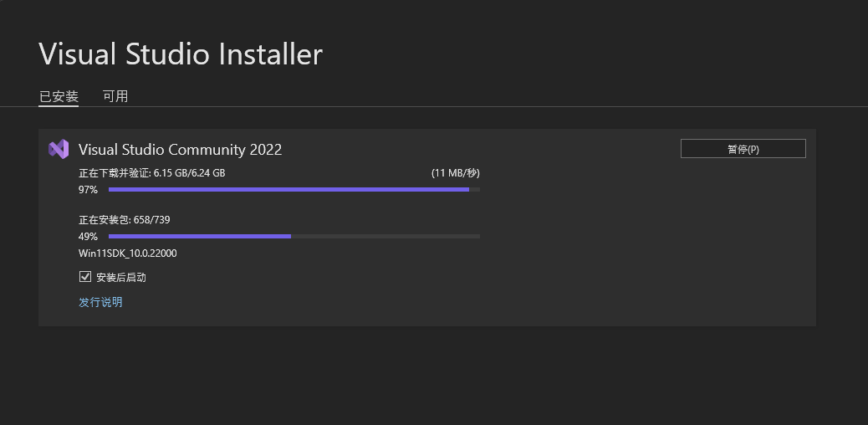The height and width of the screenshot is (425, 868).
Task: Click the 正在安装包 658/739 status text
Action: tap(124, 220)
